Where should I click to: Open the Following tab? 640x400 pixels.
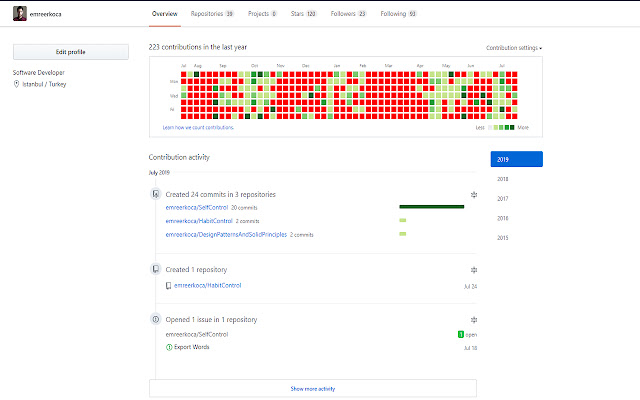(398, 13)
